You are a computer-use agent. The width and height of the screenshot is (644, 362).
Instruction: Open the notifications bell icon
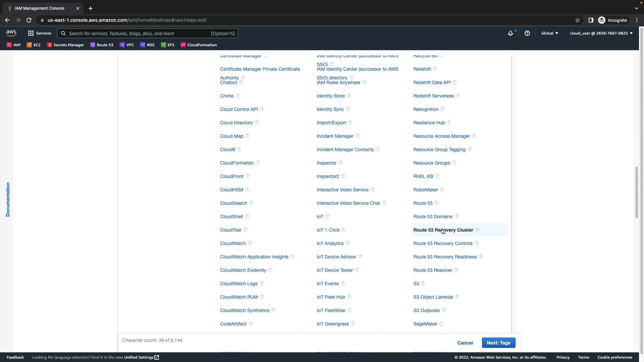[x=510, y=33]
